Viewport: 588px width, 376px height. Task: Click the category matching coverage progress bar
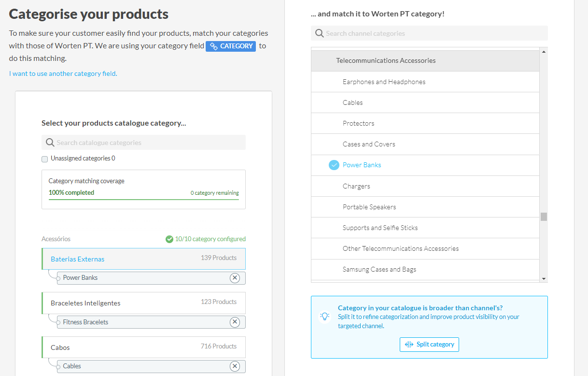click(143, 199)
